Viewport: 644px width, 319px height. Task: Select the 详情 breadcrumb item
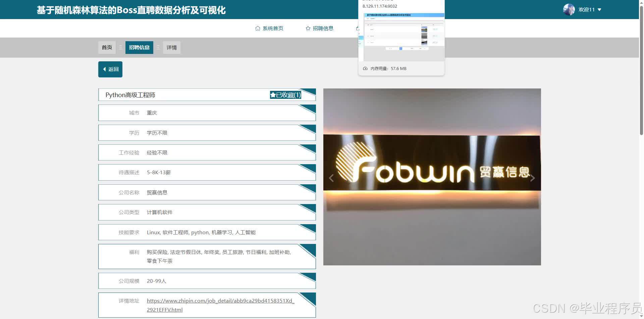click(x=172, y=48)
